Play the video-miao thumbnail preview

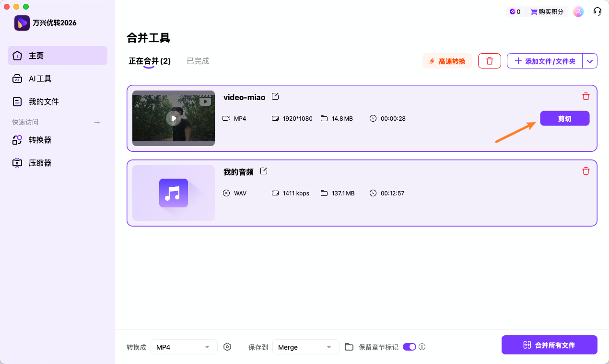click(x=173, y=118)
